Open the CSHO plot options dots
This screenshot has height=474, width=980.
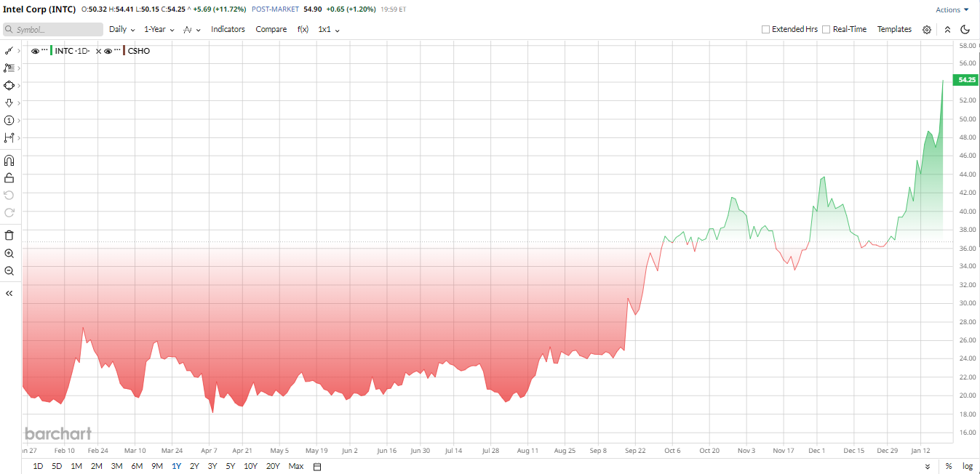coord(117,50)
